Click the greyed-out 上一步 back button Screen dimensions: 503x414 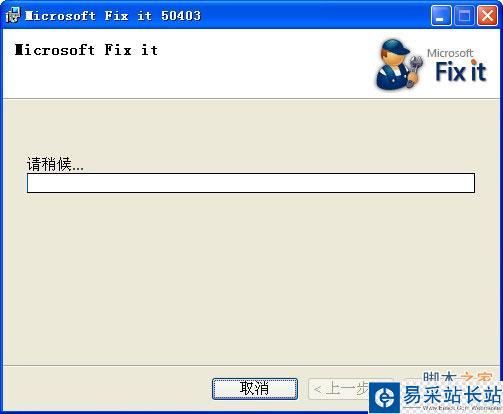pyautogui.click(x=339, y=389)
